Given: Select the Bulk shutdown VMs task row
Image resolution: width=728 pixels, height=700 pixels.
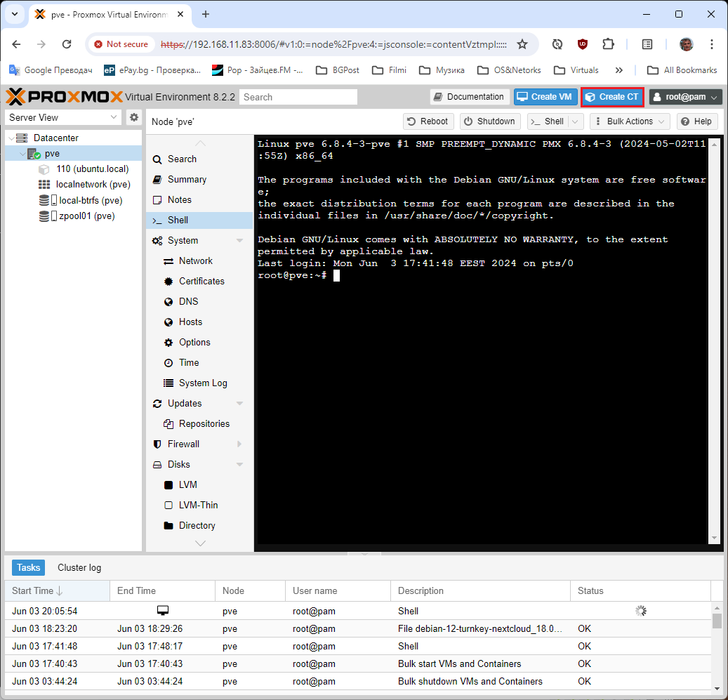Looking at the screenshot, I should click(x=357, y=682).
